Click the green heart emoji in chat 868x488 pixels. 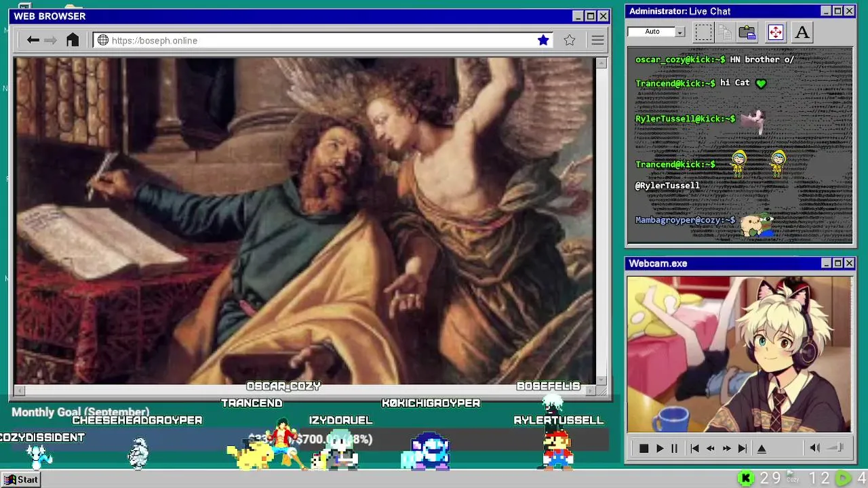point(761,83)
